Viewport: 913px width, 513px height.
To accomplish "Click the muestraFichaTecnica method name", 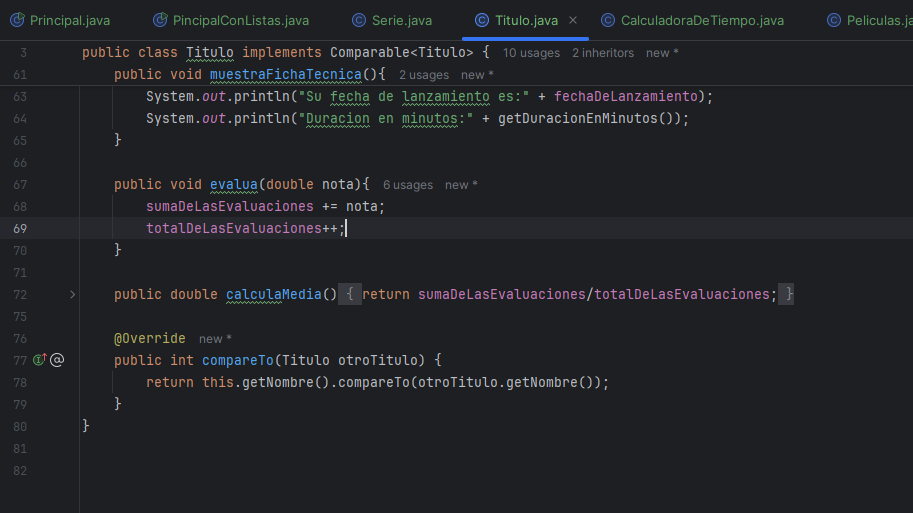I will click(286, 75).
